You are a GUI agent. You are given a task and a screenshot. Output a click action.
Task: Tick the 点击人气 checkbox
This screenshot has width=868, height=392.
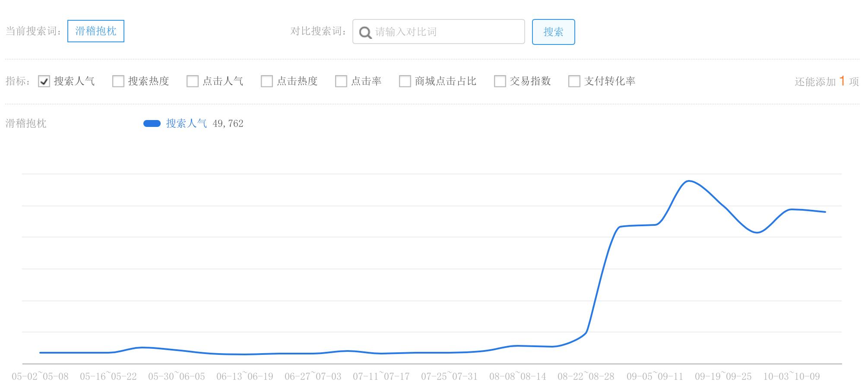tap(193, 81)
